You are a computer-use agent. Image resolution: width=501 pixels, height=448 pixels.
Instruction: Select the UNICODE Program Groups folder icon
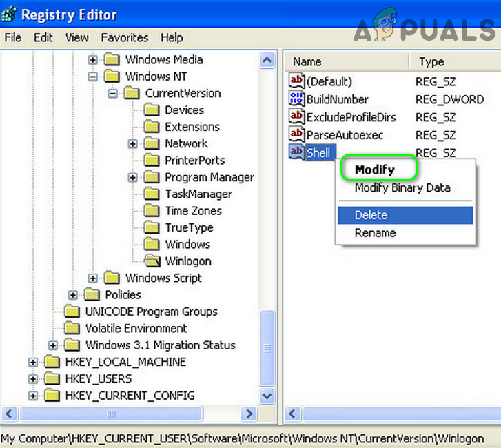pyautogui.click(x=72, y=312)
